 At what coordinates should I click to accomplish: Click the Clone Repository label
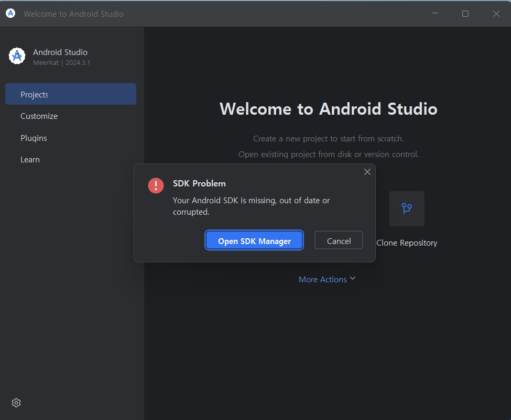pyautogui.click(x=407, y=243)
